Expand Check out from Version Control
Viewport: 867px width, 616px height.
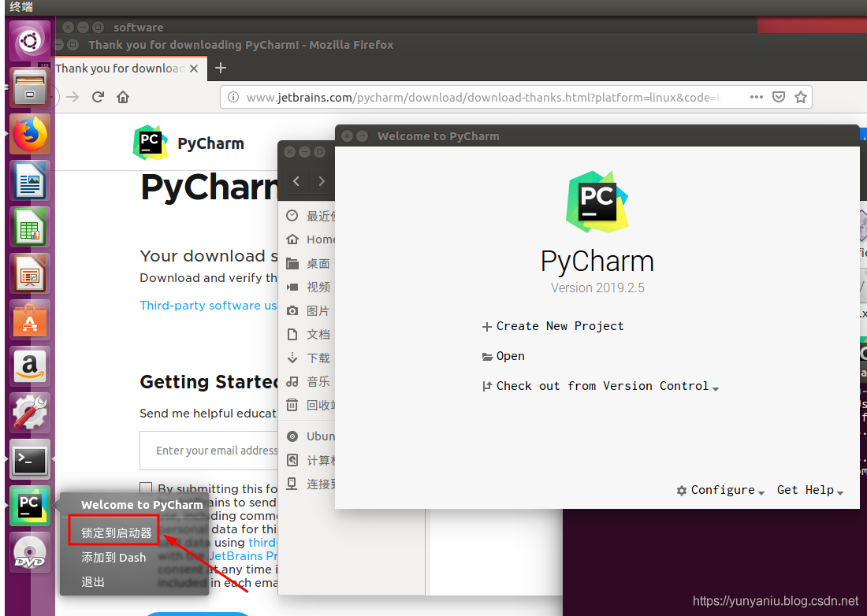pyautogui.click(x=601, y=386)
